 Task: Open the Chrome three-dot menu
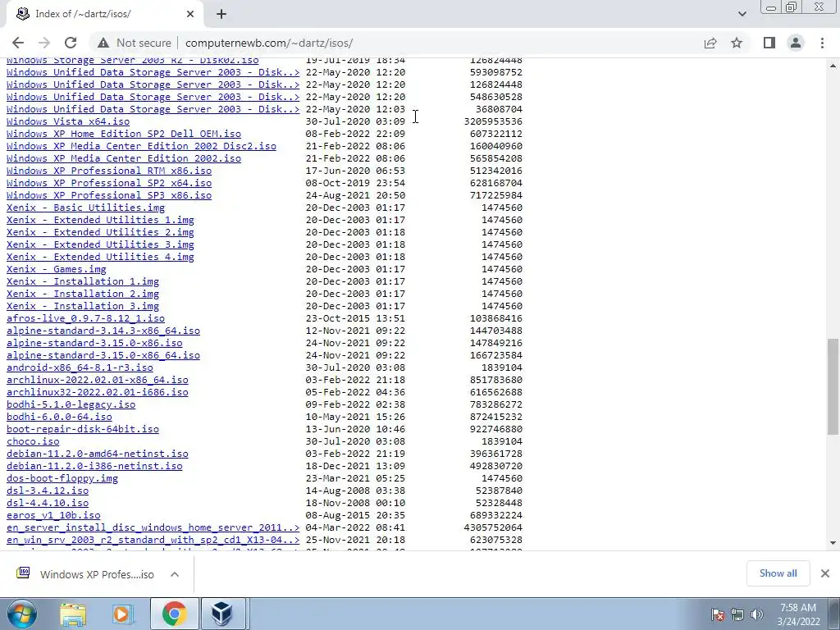point(822,43)
